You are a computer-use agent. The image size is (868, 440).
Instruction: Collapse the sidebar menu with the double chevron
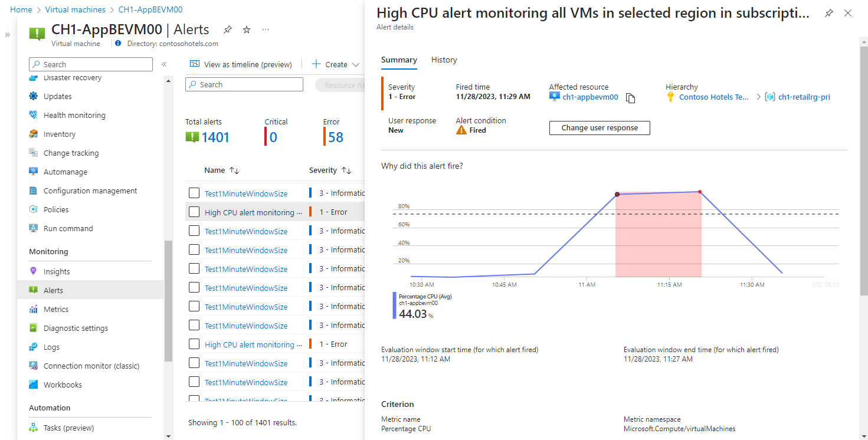(x=164, y=64)
